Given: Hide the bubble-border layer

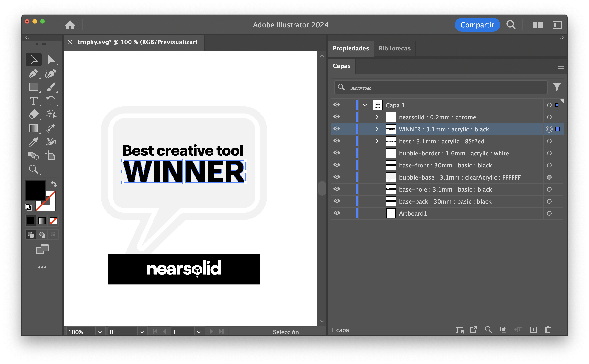Looking at the screenshot, I should click(337, 153).
